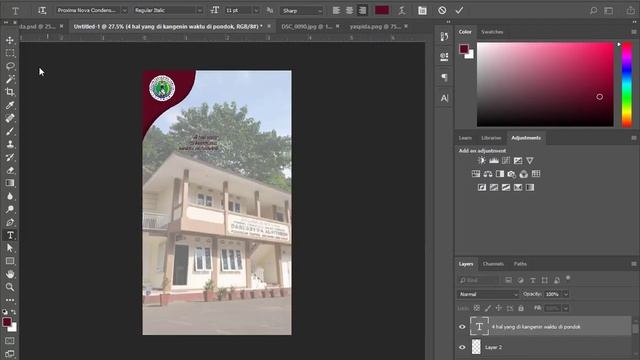This screenshot has width=640, height=360.
Task: Commit current text edits with checkmark
Action: 460,11
